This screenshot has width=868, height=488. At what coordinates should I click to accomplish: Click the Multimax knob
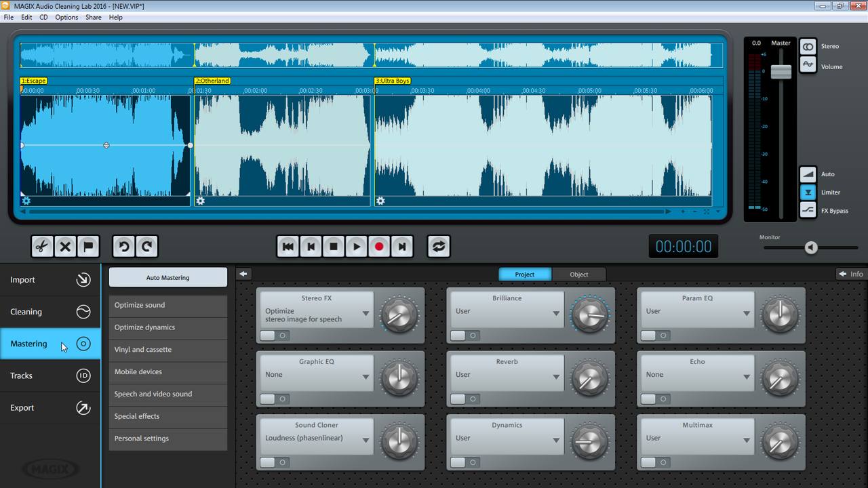click(780, 443)
